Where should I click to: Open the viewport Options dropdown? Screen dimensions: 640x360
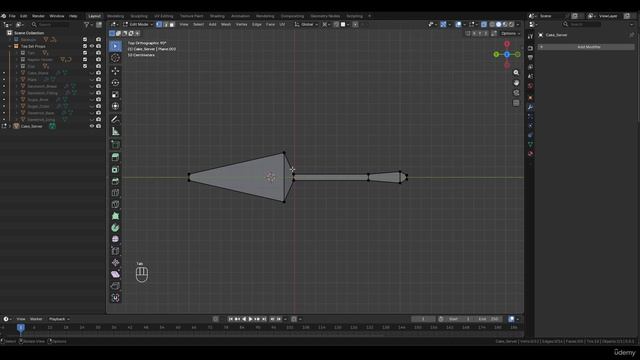[511, 33]
